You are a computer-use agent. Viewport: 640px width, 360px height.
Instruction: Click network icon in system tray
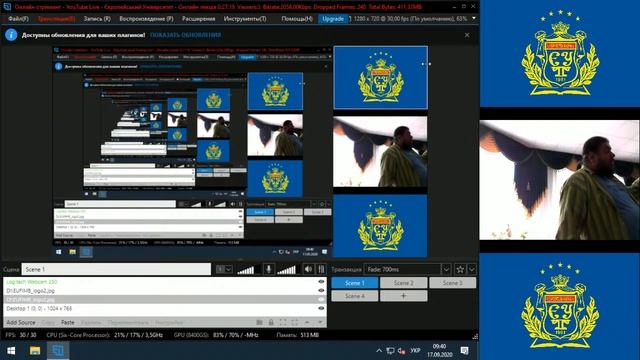[390, 351]
